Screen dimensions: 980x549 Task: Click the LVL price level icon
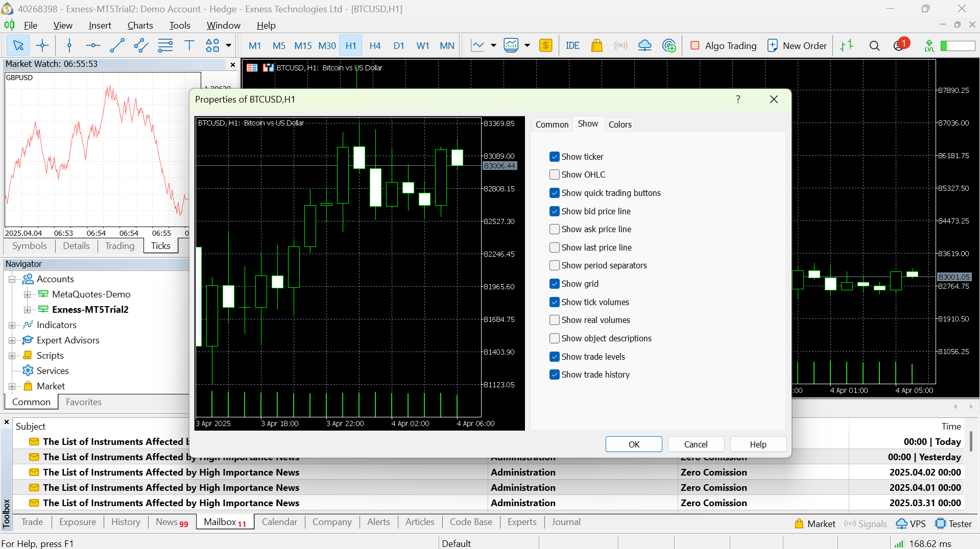(x=929, y=46)
